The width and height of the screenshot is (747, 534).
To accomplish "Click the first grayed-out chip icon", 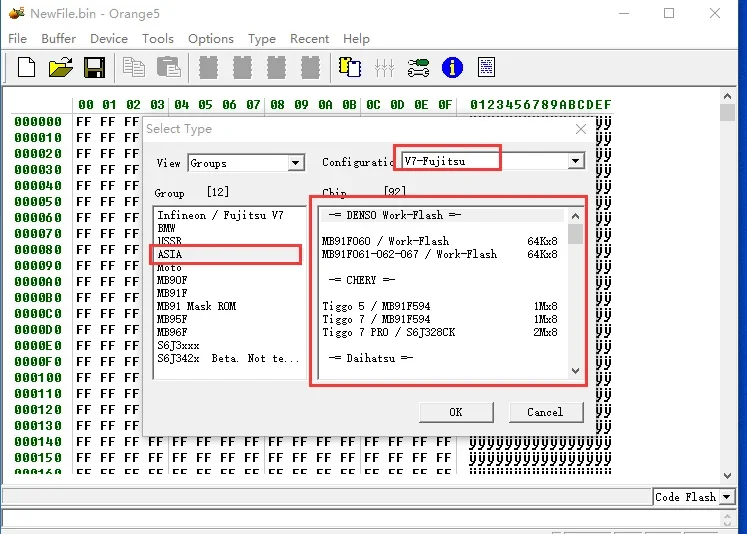I will pos(208,67).
